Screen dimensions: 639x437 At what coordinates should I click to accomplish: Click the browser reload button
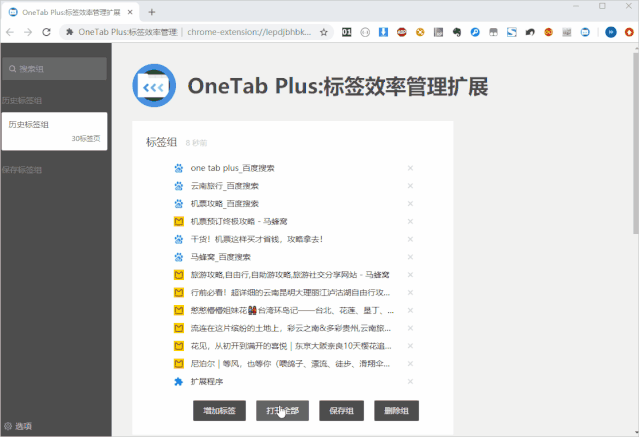pos(46,32)
